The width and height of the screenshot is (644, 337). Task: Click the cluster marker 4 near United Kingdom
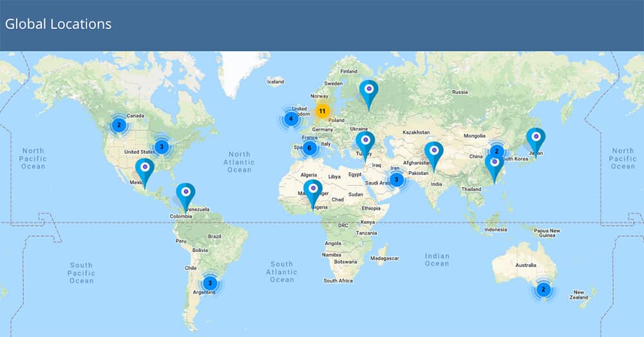[291, 120]
